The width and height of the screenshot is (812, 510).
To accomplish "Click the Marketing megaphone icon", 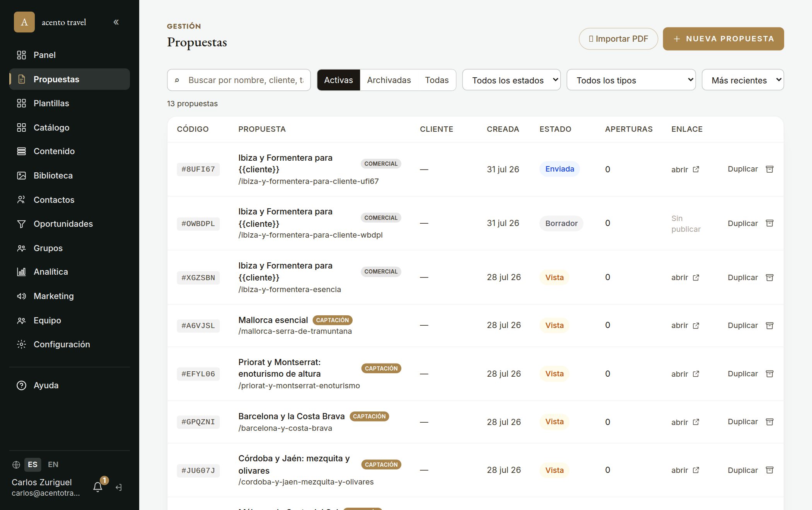I will (21, 296).
